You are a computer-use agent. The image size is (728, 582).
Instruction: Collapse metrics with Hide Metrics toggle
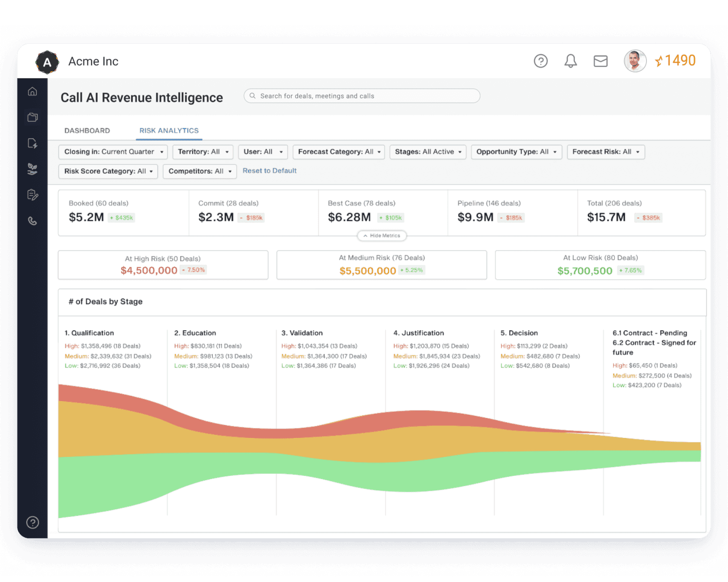coord(382,236)
